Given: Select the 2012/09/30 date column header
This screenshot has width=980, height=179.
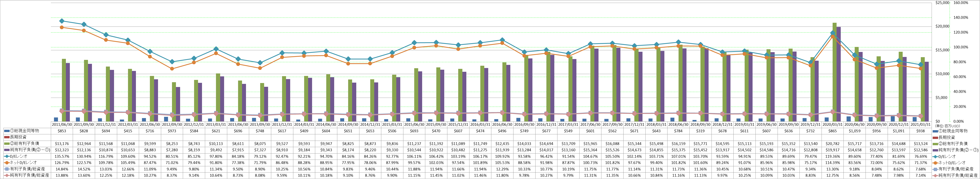Looking at the screenshot, I should [x=172, y=124].
